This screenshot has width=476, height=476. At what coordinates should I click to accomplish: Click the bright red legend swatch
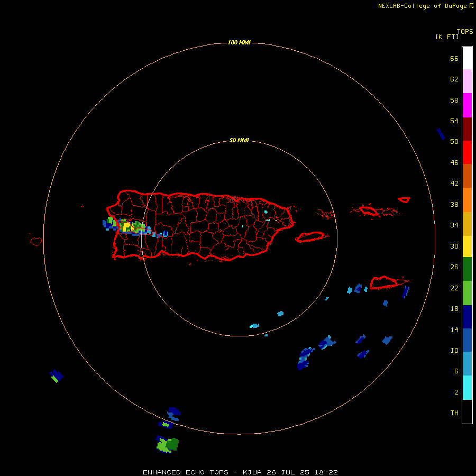[467, 152]
